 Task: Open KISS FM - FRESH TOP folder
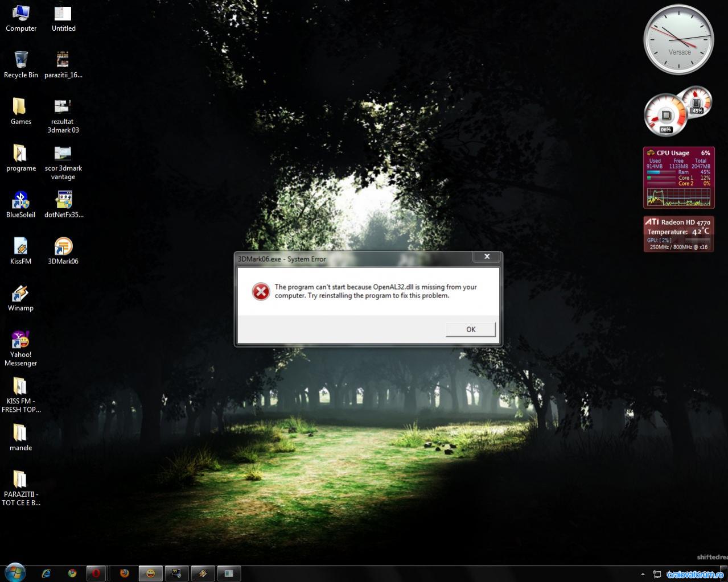pyautogui.click(x=21, y=395)
